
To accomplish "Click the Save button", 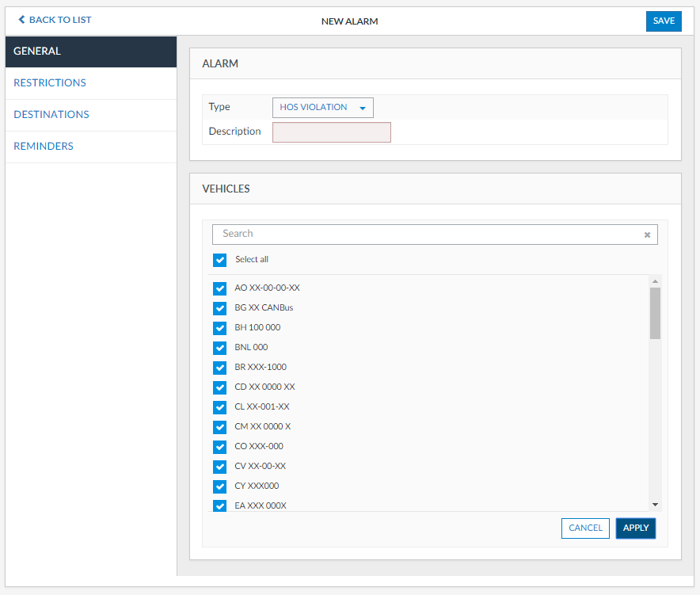I will coord(664,21).
